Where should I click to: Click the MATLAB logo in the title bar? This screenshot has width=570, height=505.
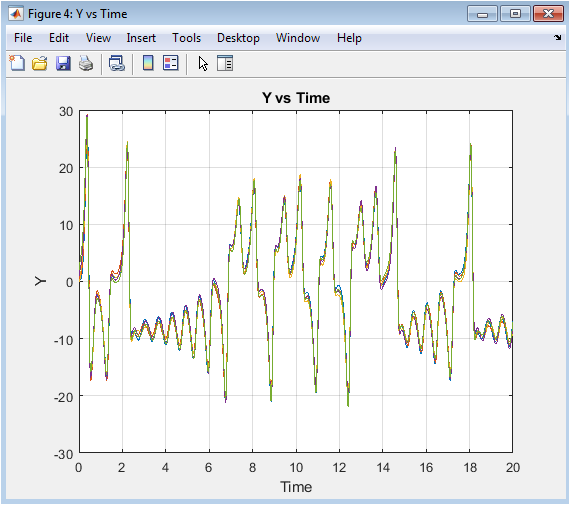click(16, 14)
